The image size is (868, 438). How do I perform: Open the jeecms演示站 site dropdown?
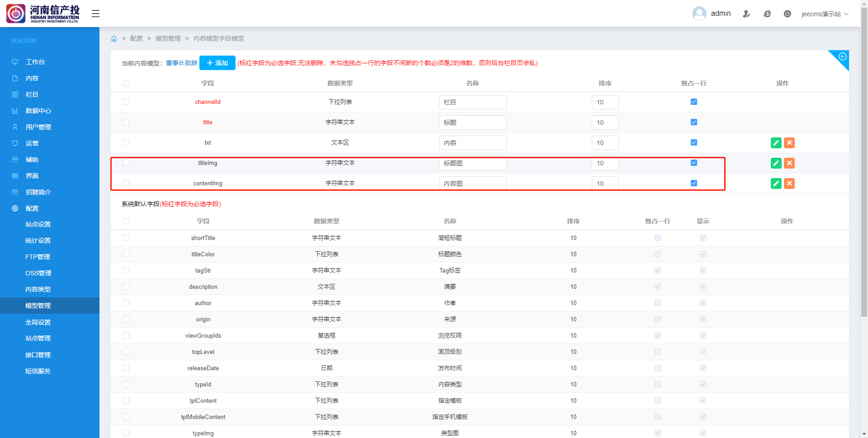tap(825, 14)
